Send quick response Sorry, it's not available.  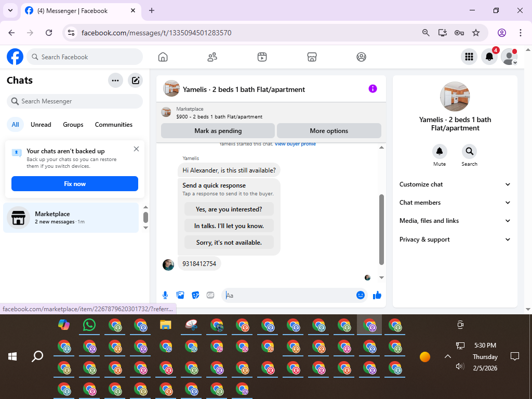click(229, 243)
